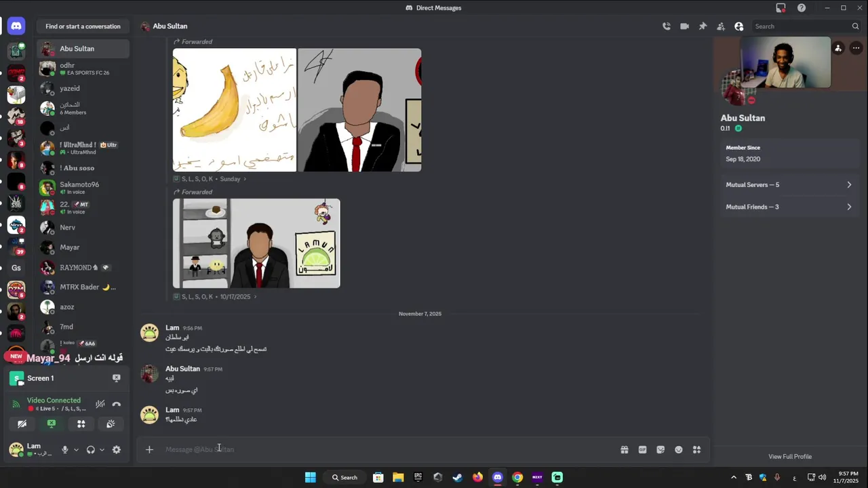
Task: Open File Explorer from the taskbar
Action: coord(398,477)
